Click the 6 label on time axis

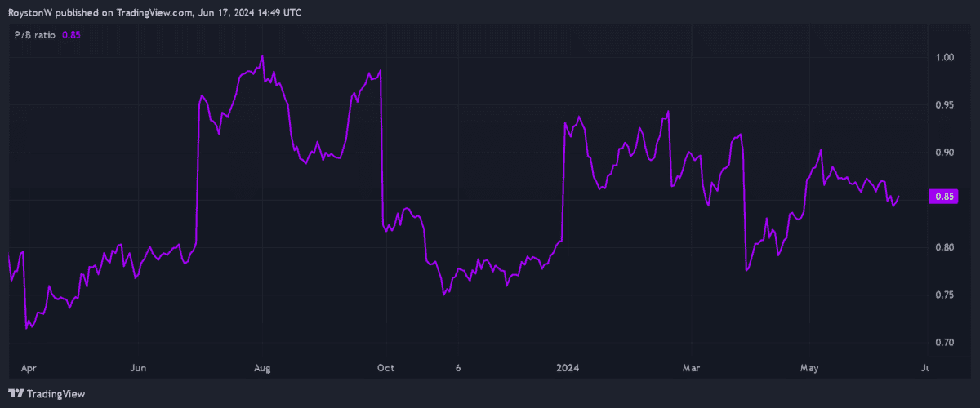click(x=460, y=369)
